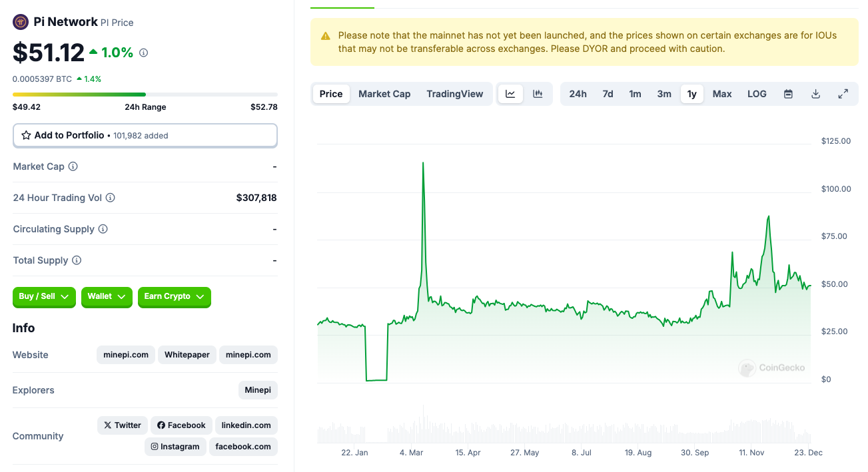Click Add to Portfolio button
Viewport: 868px width, 472px height.
click(x=145, y=135)
